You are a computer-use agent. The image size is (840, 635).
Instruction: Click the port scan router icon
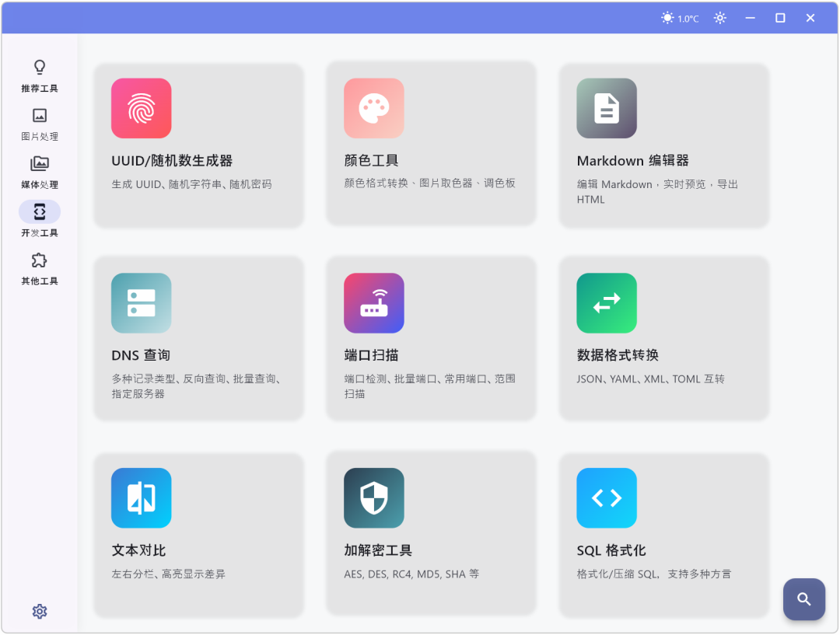[374, 303]
